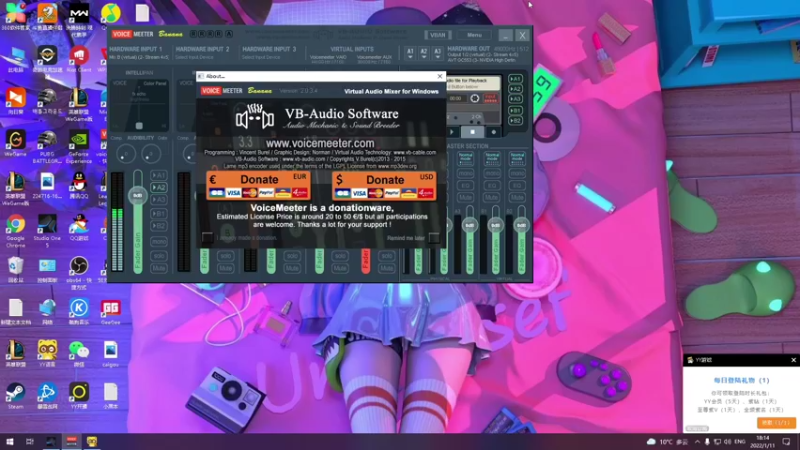Viewport: 800px width, 450px height.
Task: Open the WeChat desktop icon
Action: (x=79, y=354)
